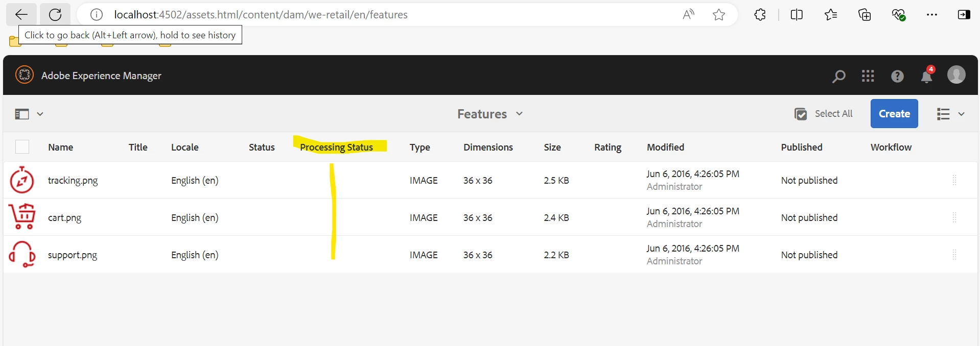Viewport: 980px width, 346px height.
Task: Sort by the Type column header
Action: tap(419, 147)
